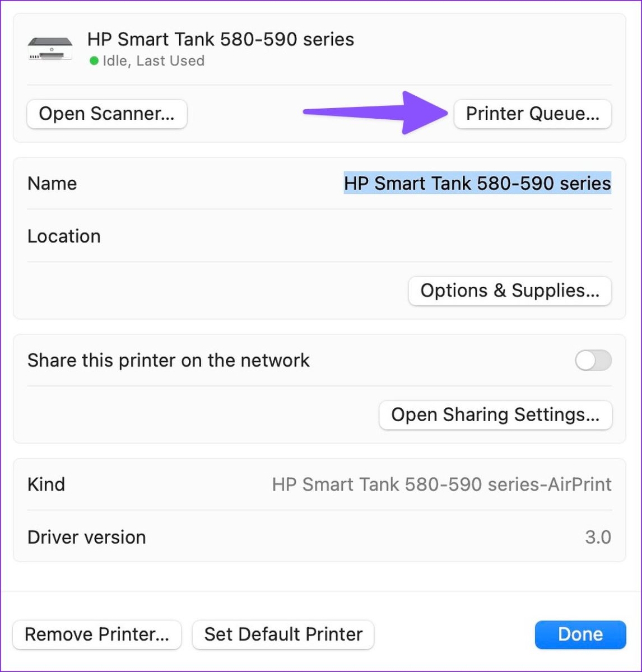Image resolution: width=642 pixels, height=672 pixels.
Task: Click the Name row label
Action: tap(52, 184)
